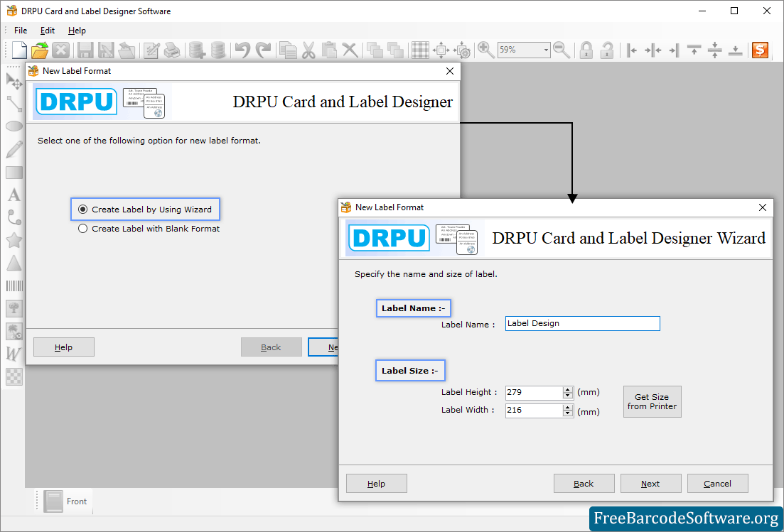
Task: Click 'Get Size from Printer' button
Action: point(652,401)
